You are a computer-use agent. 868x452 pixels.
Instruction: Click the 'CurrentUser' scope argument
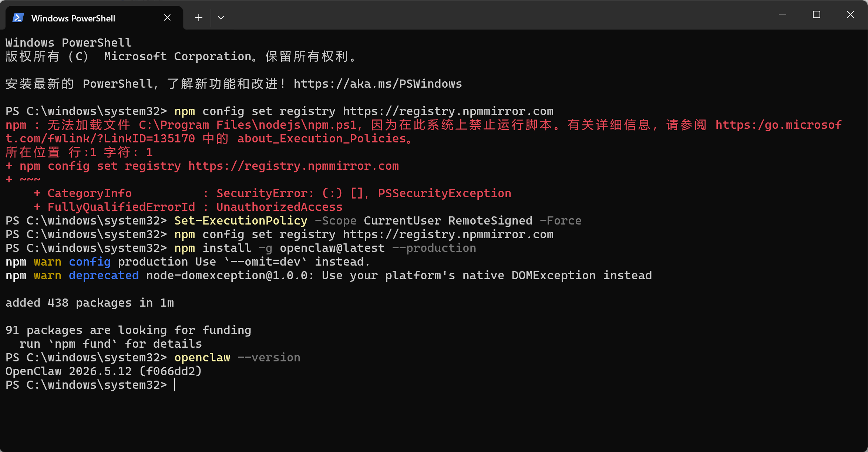(403, 221)
